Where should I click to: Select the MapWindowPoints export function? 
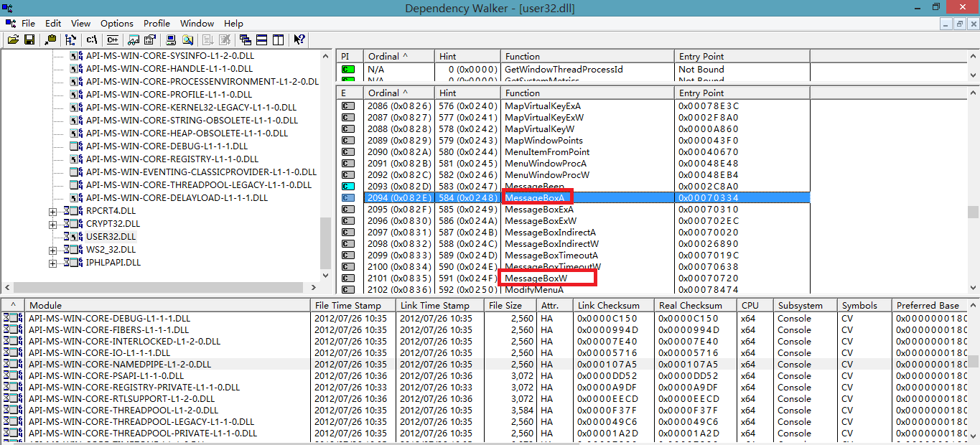543,140
